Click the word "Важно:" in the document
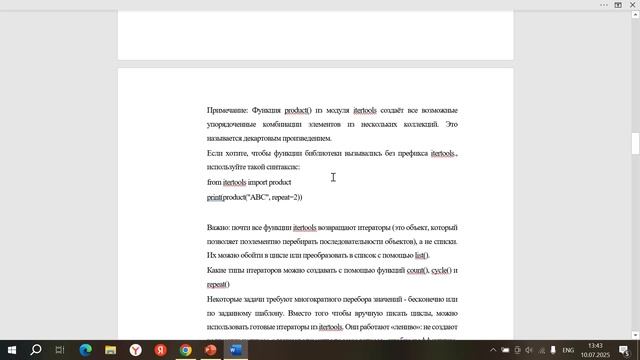640x360 pixels. (218, 227)
